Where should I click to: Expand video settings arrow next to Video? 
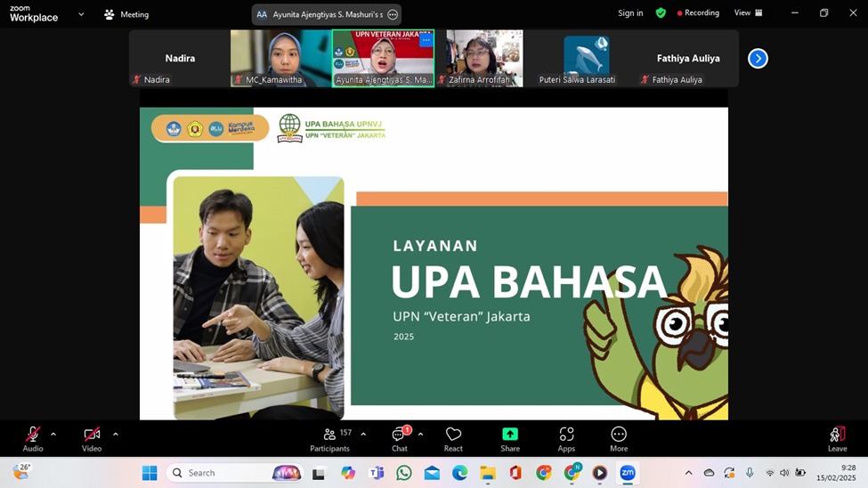pos(116,435)
